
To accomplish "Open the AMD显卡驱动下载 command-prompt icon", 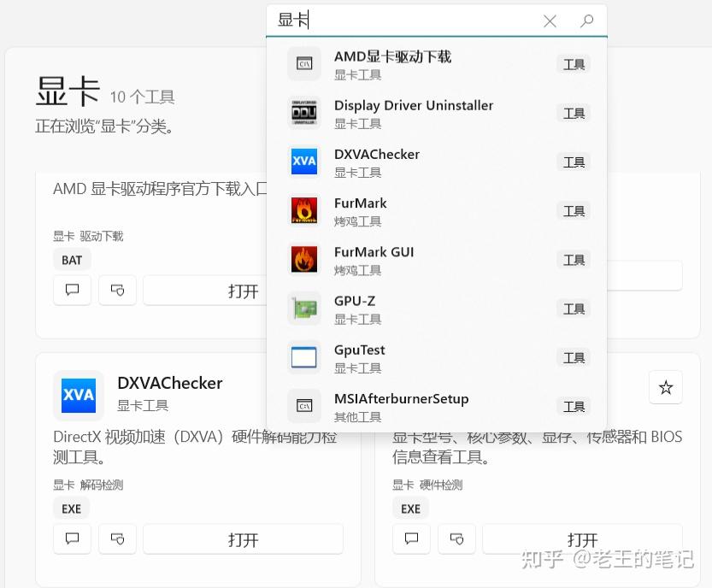I will 304,63.
